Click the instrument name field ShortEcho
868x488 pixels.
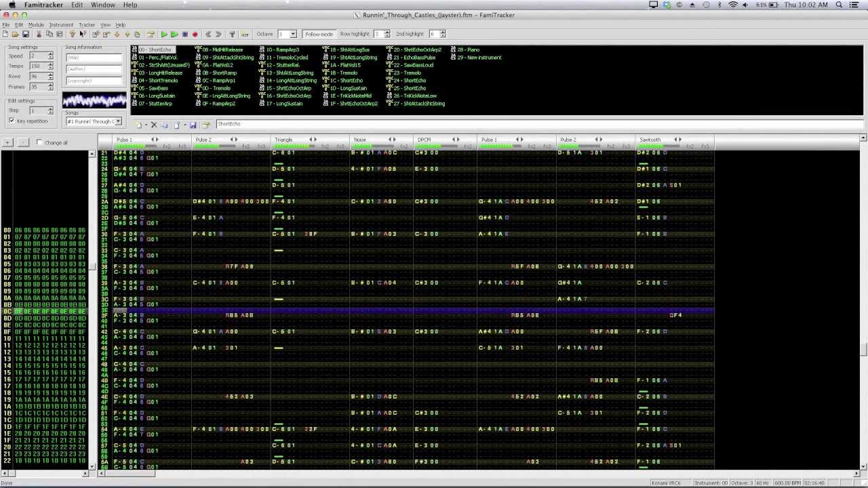[539, 124]
